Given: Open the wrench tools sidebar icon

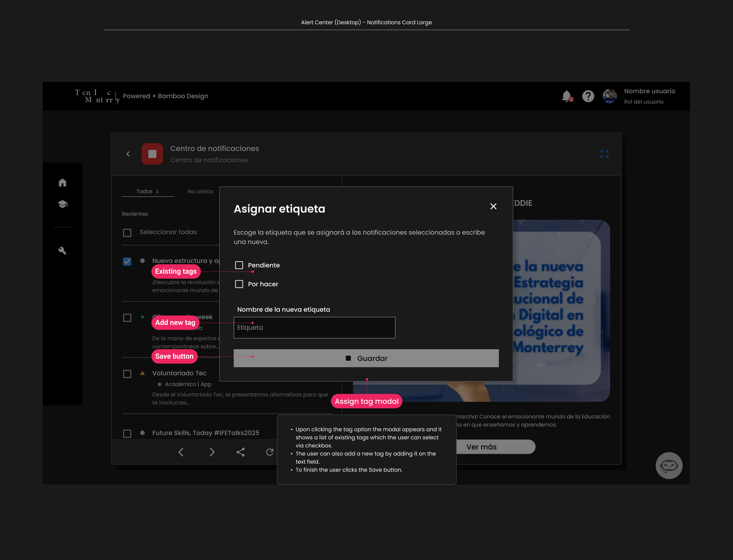Looking at the screenshot, I should click(62, 251).
